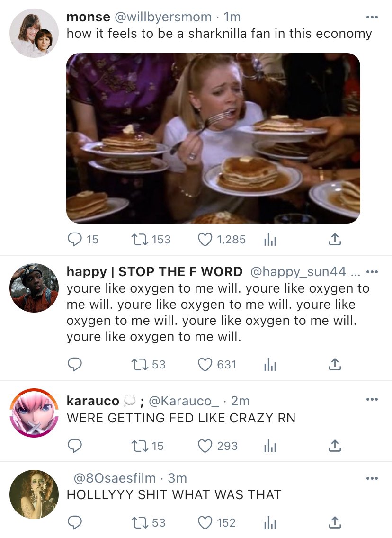Retweet karauco's 'GETTING FED' tweet
Screen dimensions: 392x538
pyautogui.click(x=139, y=446)
